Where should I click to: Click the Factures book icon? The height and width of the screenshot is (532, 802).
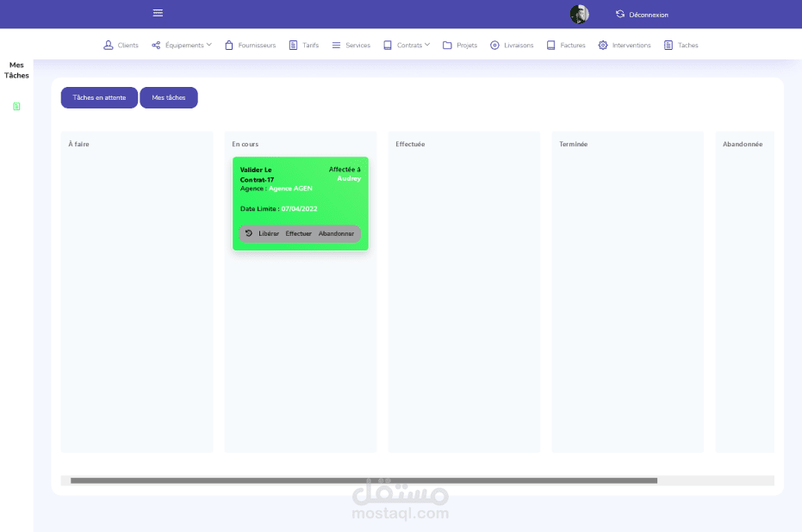point(550,45)
